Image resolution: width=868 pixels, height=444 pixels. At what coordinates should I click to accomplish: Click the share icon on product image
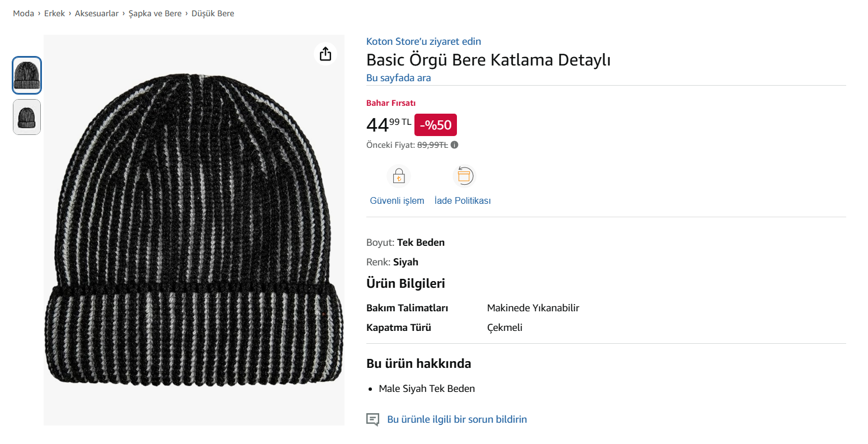325,54
